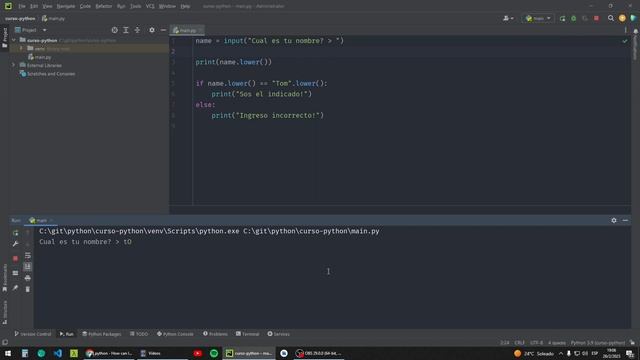640x360 pixels.
Task: Click the red Stop icon in top toolbar
Action: [596, 18]
